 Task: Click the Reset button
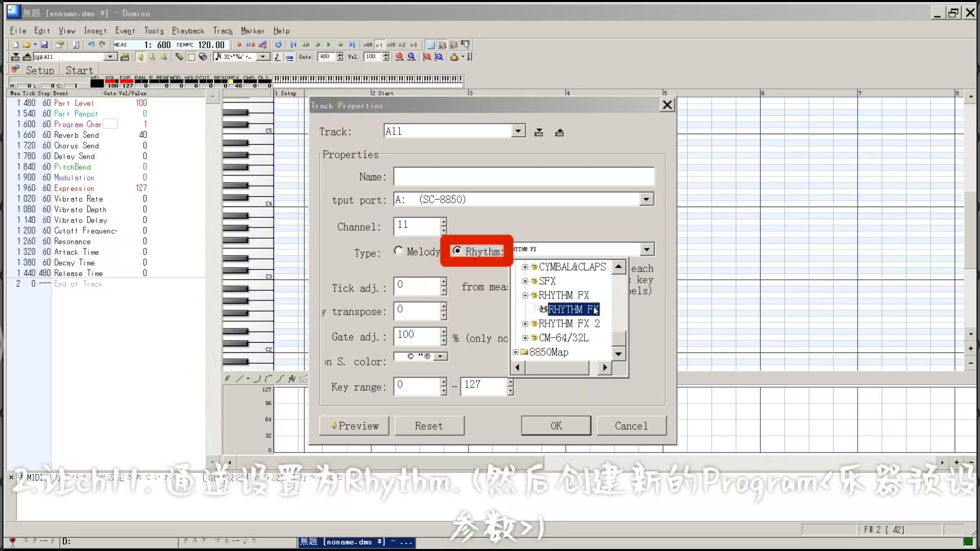[x=429, y=426]
